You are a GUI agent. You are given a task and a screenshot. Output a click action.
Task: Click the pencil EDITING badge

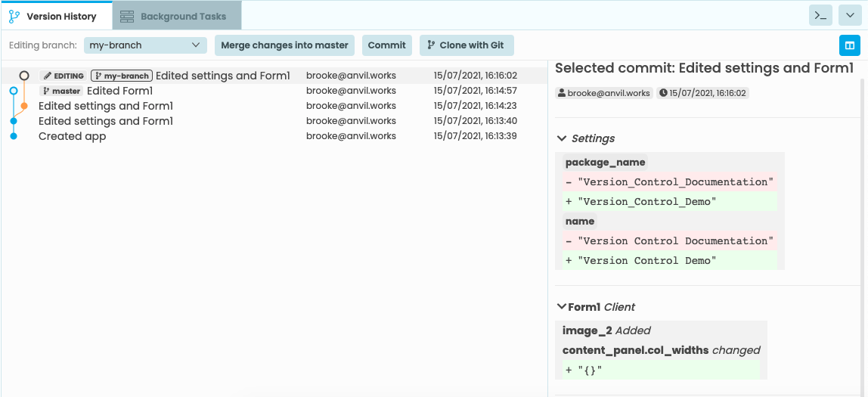(64, 76)
